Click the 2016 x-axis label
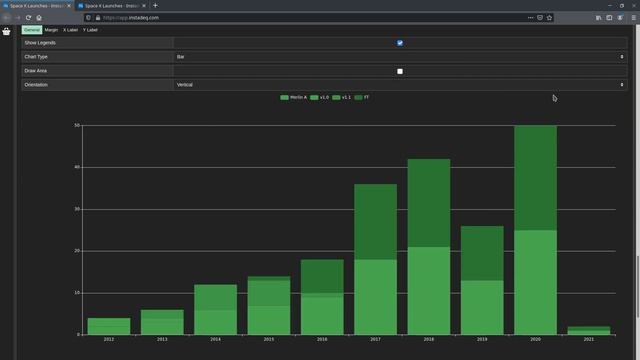This screenshot has height=360, width=640. click(x=322, y=339)
